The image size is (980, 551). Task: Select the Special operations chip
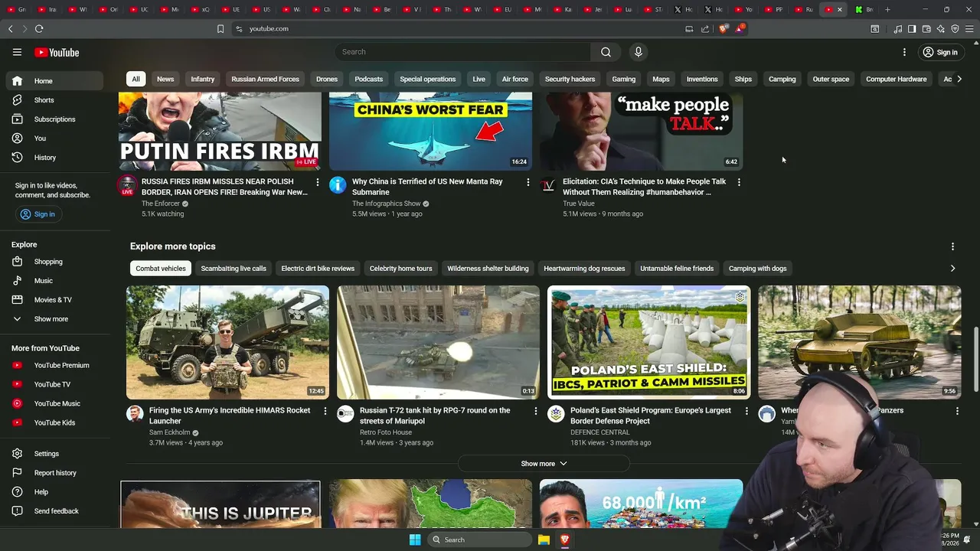click(x=427, y=79)
